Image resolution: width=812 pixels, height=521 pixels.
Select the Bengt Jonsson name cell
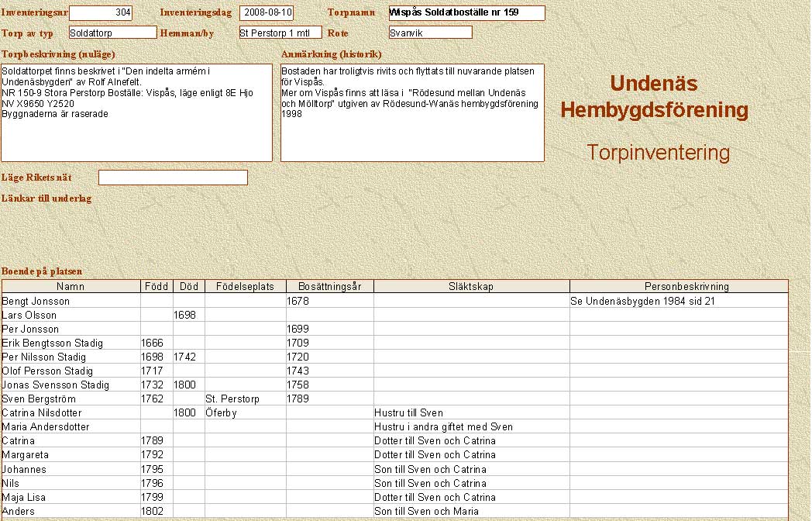pyautogui.click(x=71, y=301)
